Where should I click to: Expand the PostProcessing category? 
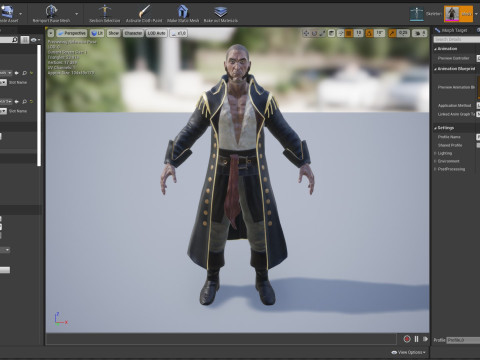click(x=435, y=169)
